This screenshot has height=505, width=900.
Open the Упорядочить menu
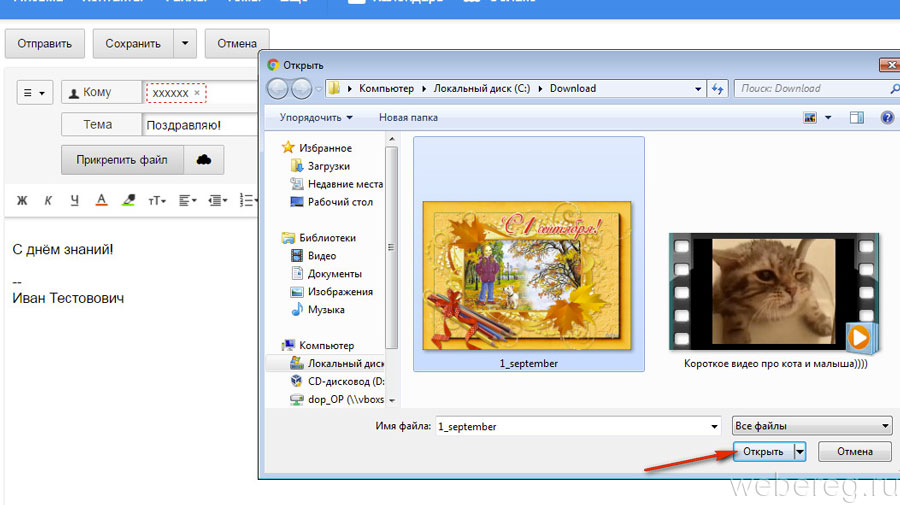[x=316, y=118]
